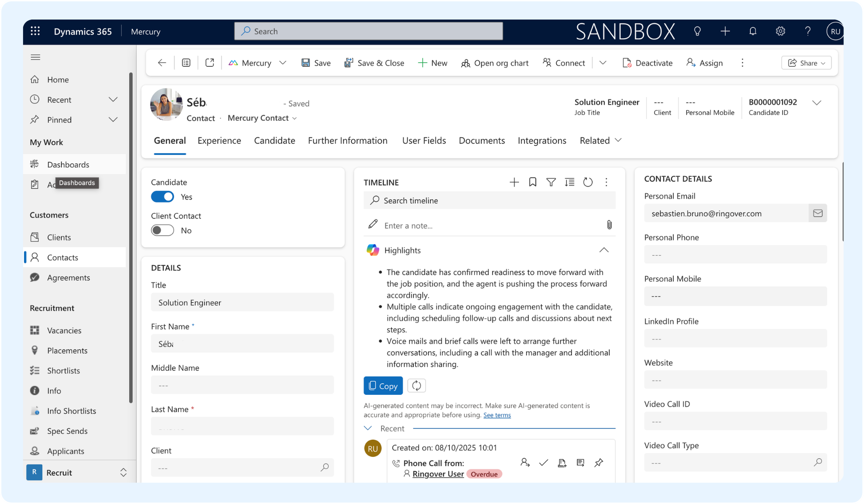864x504 pixels.
Task: Attach a file to the note
Action: [609, 225]
